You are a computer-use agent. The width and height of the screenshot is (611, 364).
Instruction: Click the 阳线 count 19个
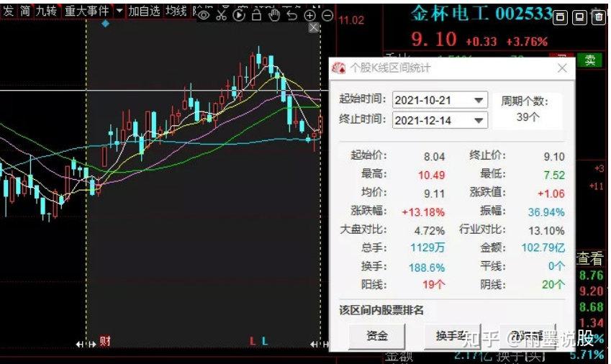click(434, 285)
